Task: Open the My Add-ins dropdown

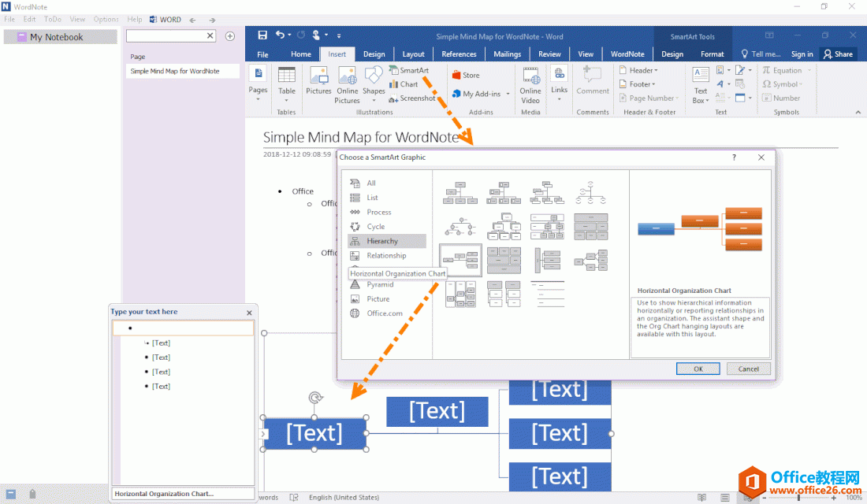Action: 481,94
